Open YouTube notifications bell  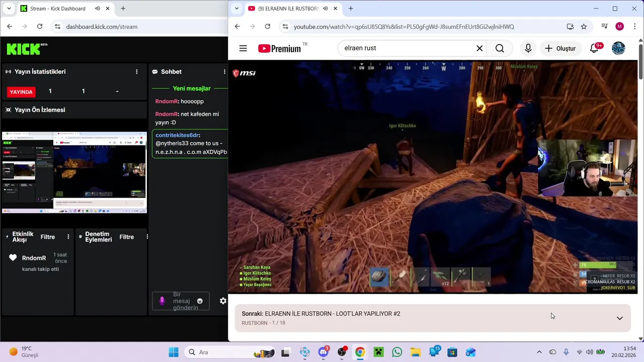click(x=594, y=48)
